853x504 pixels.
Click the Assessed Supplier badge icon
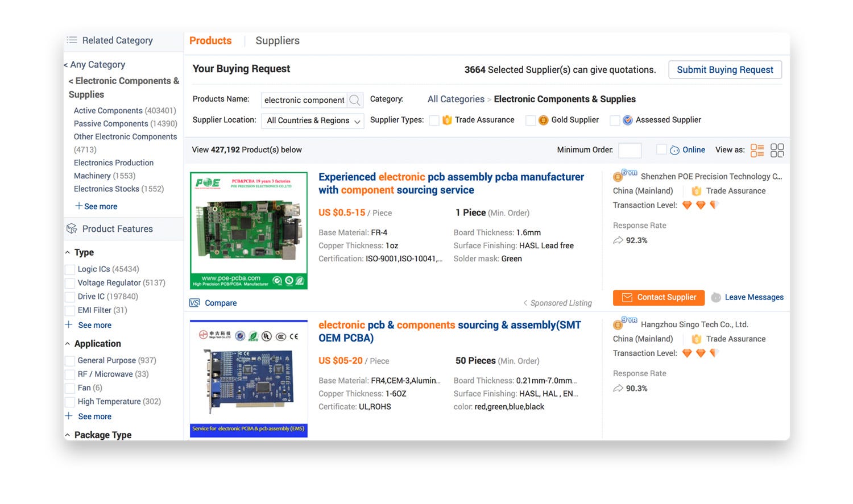[628, 120]
